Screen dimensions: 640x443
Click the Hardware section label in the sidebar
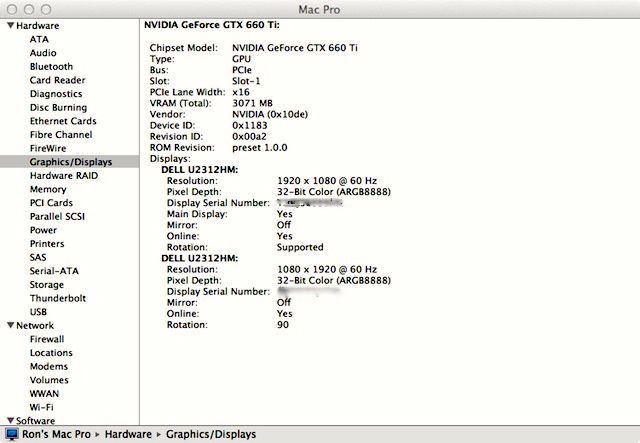(38, 25)
